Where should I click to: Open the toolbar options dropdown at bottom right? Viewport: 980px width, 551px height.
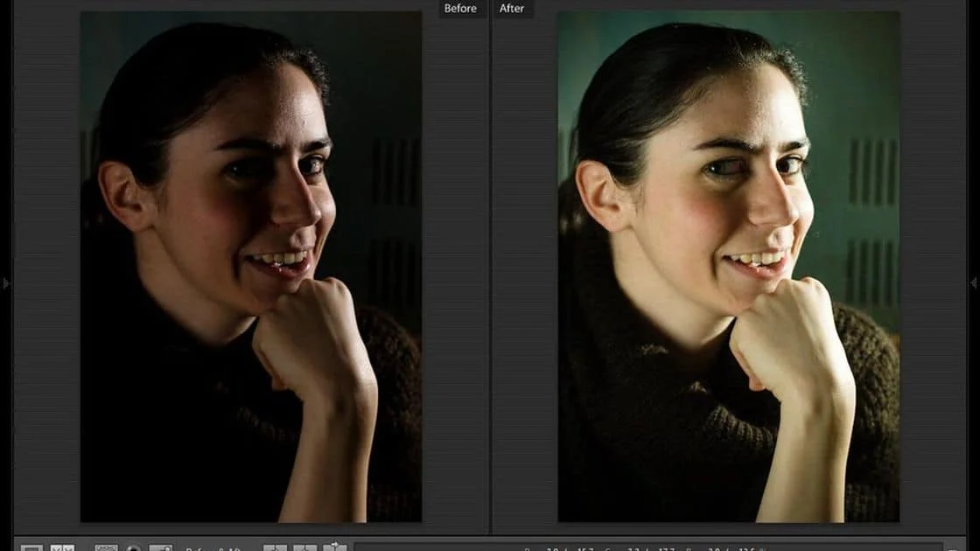[953, 548]
